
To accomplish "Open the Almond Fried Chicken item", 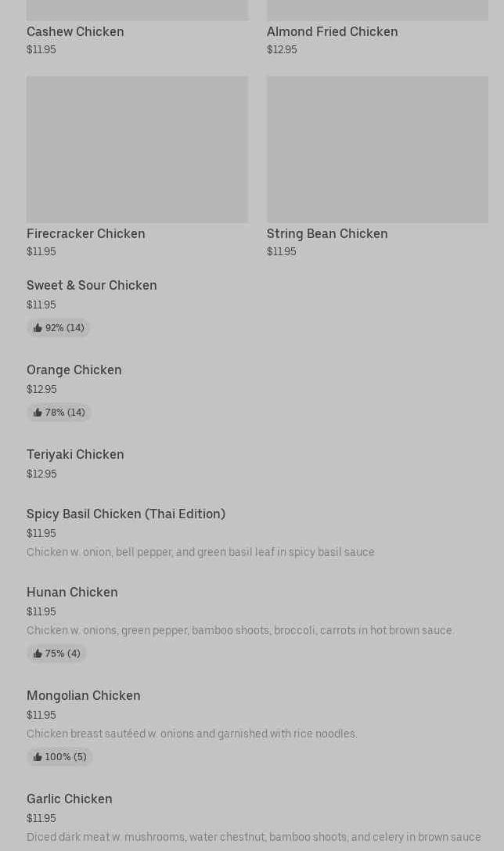I will pyautogui.click(x=332, y=31).
